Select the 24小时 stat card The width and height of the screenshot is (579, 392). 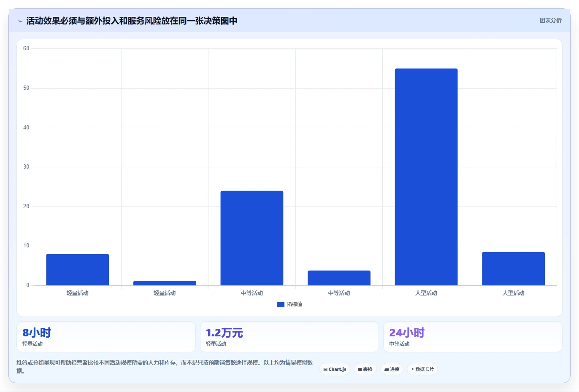pyautogui.click(x=473, y=337)
